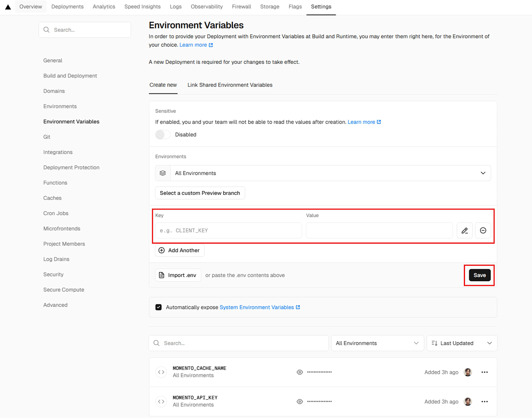Open the All Environments filter dropdown
This screenshot has height=418, width=532.
[377, 343]
